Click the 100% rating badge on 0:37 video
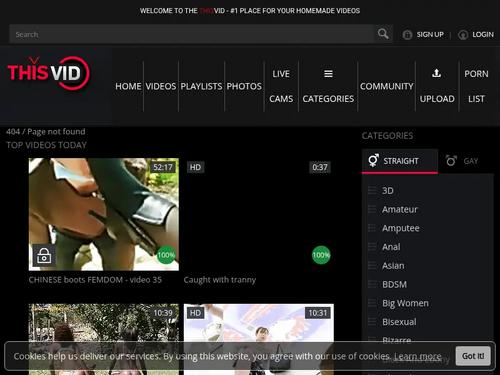 (321, 255)
